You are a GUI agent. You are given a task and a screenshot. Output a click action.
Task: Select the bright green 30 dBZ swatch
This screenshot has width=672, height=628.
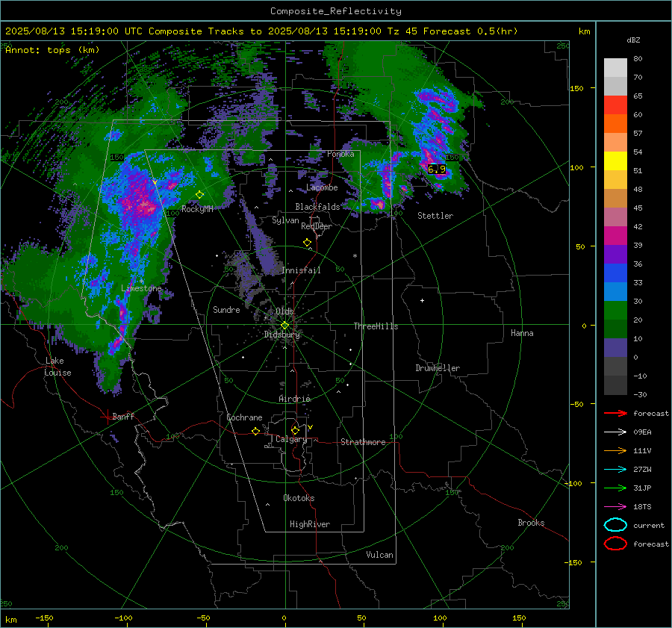615,311
